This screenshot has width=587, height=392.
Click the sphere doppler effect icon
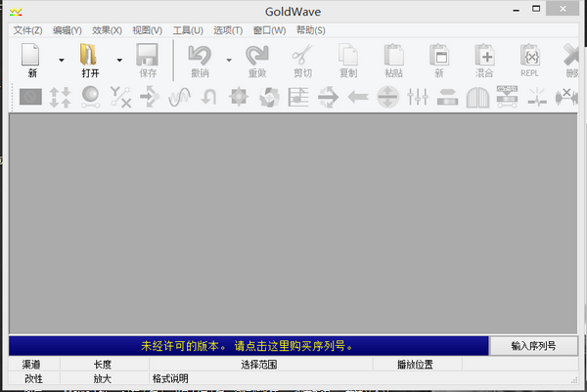(91, 97)
